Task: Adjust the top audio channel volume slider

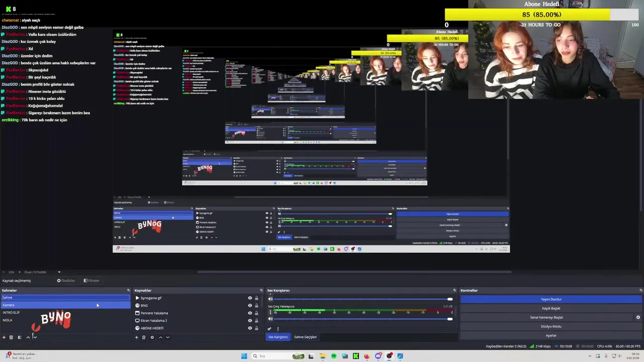Action: click(362, 299)
